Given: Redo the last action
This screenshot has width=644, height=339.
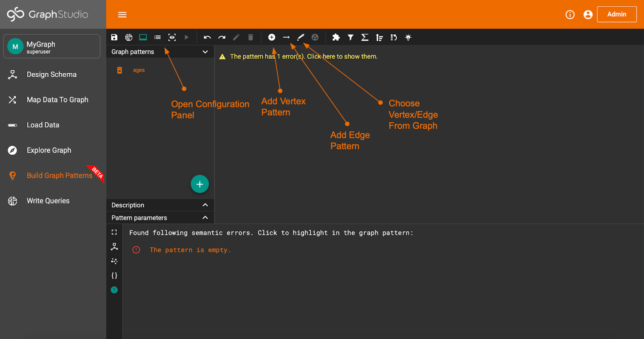Looking at the screenshot, I should (x=222, y=37).
